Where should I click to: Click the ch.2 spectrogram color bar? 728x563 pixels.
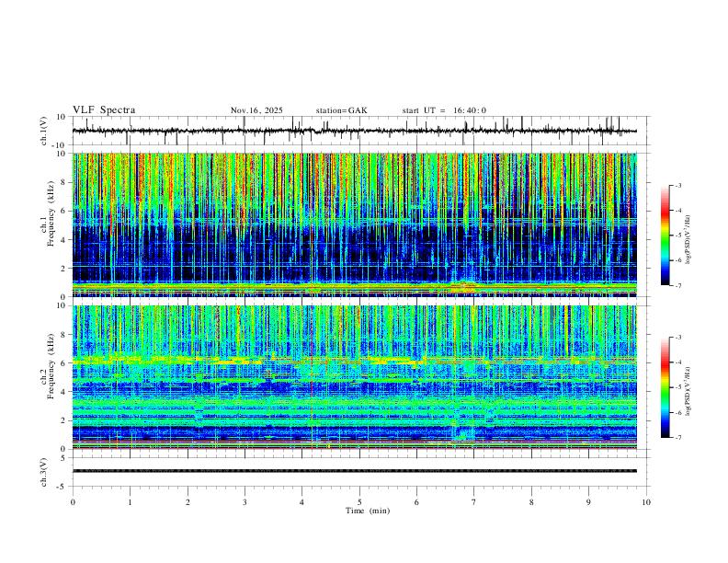click(x=665, y=387)
